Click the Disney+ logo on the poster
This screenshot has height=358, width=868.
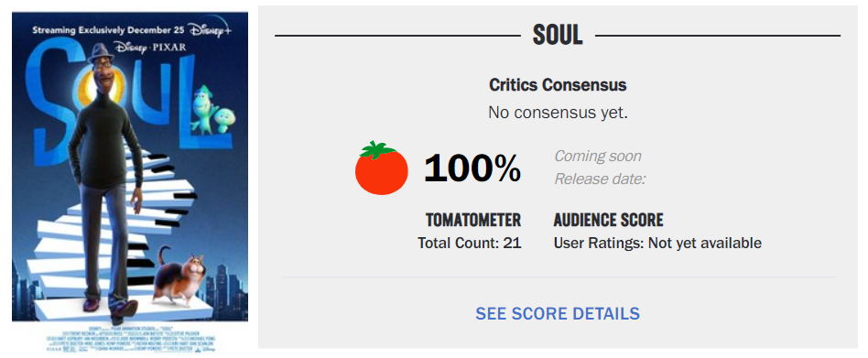click(x=210, y=30)
